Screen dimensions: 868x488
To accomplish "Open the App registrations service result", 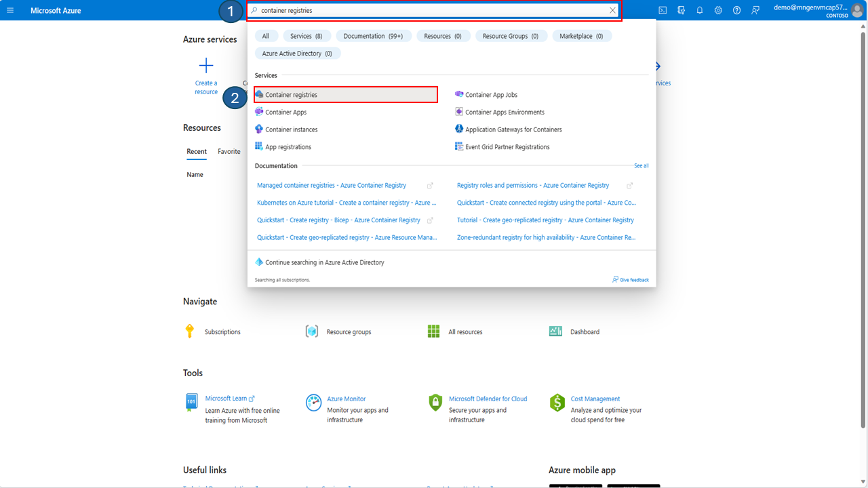I will (288, 147).
